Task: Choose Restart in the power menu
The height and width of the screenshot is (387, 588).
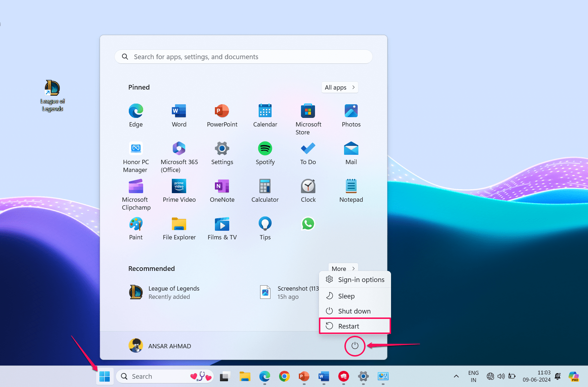Action: pos(355,326)
